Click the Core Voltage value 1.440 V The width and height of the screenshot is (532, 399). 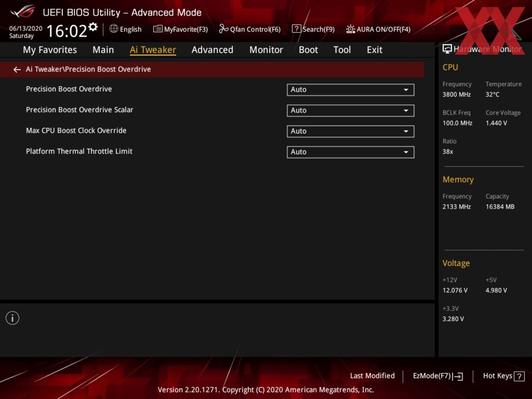coord(496,123)
